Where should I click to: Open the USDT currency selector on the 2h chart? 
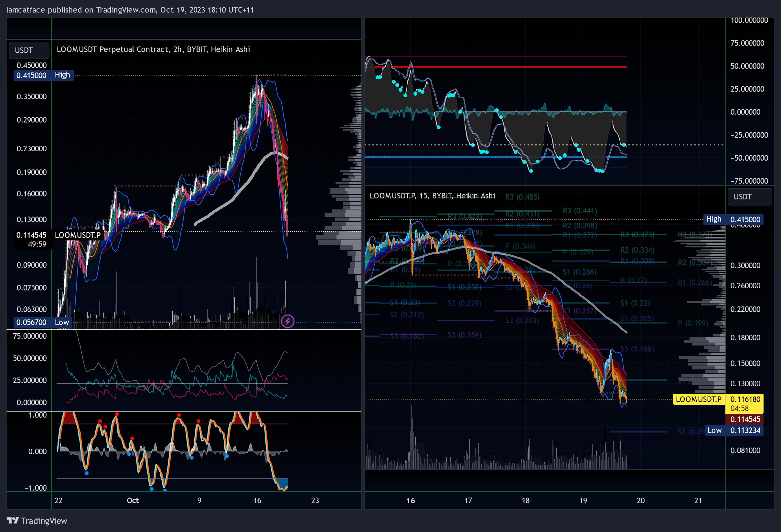tap(29, 50)
